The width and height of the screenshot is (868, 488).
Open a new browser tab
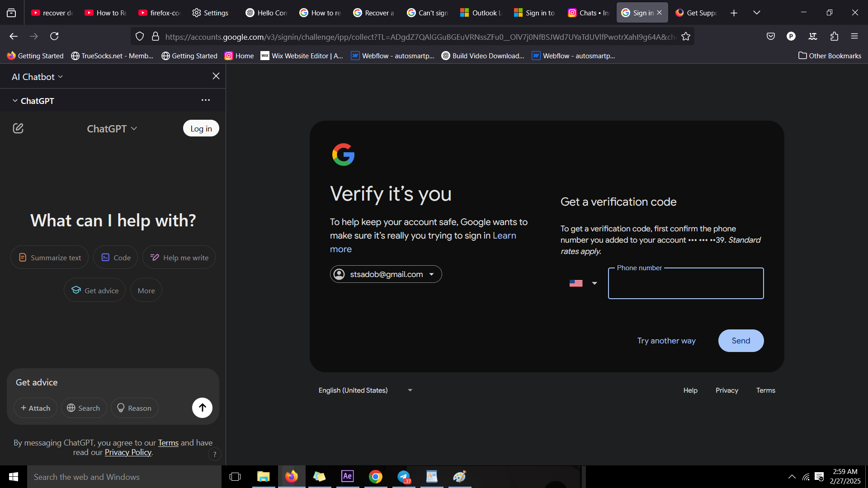[734, 13]
